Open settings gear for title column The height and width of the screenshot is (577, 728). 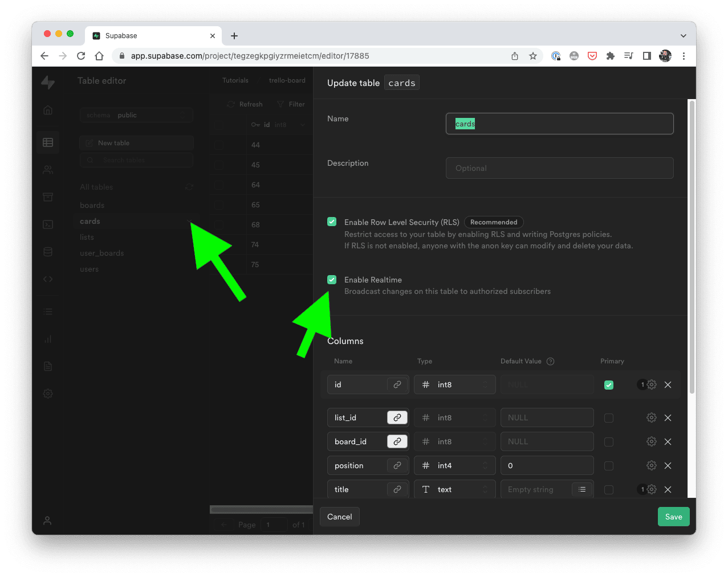(x=652, y=489)
